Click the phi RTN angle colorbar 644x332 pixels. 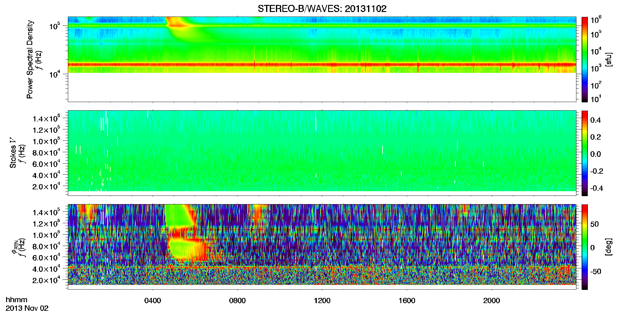[x=585, y=247]
